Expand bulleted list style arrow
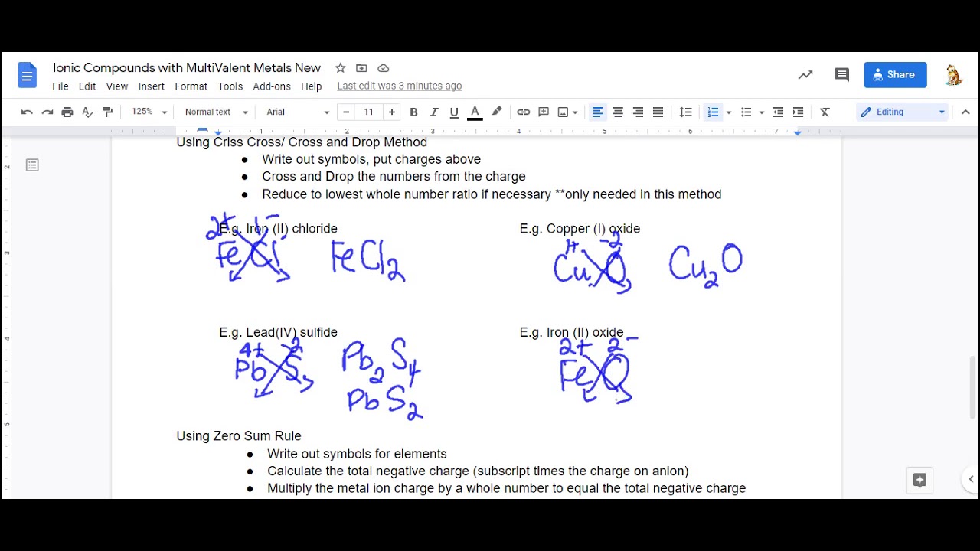Screen dimensions: 980x551 [x=761, y=112]
